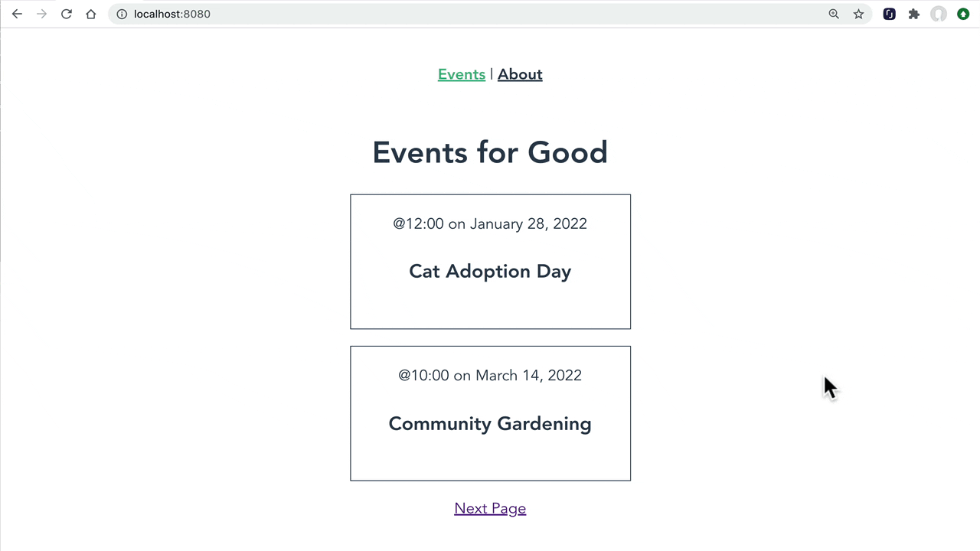Reload the localhost page
The image size is (980, 551).
tap(67, 14)
